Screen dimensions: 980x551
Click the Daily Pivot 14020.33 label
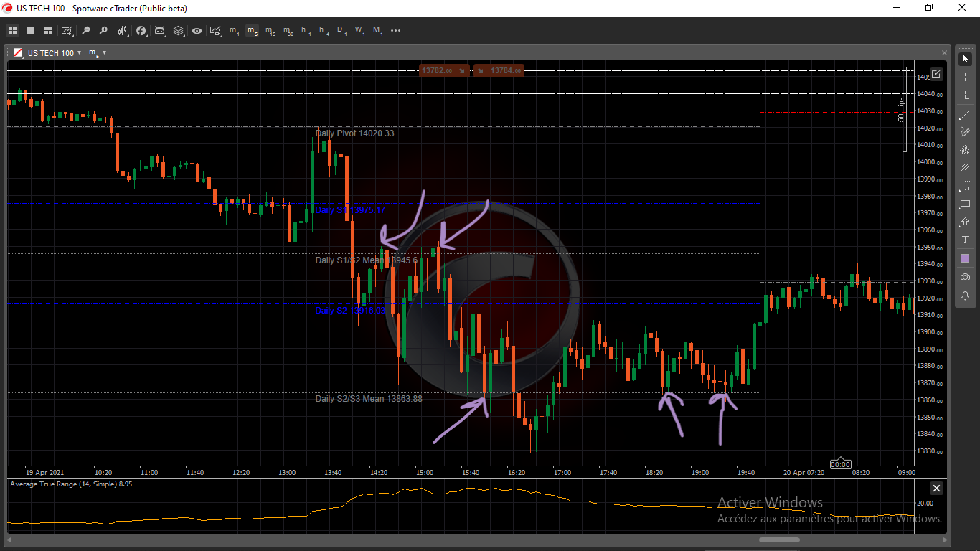(354, 133)
